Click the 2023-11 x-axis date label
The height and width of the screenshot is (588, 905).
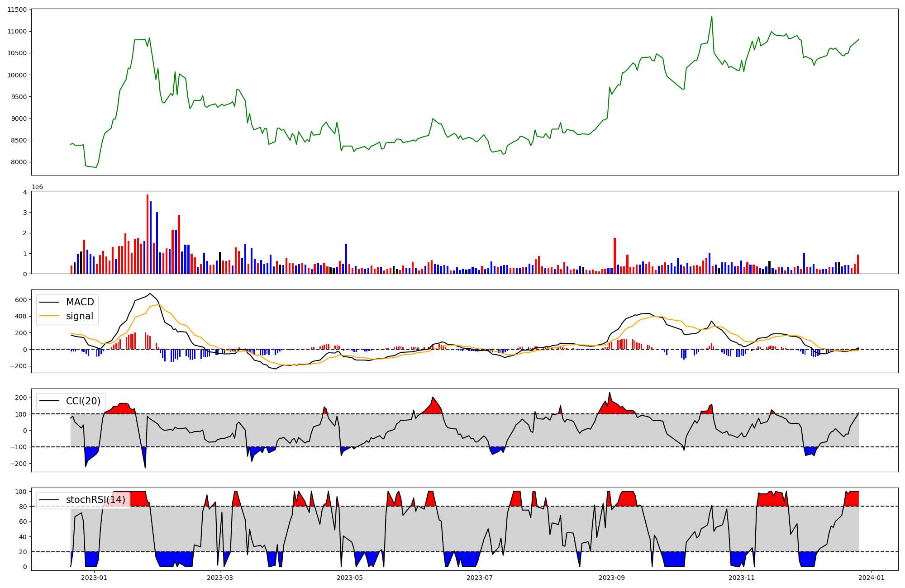coord(742,578)
